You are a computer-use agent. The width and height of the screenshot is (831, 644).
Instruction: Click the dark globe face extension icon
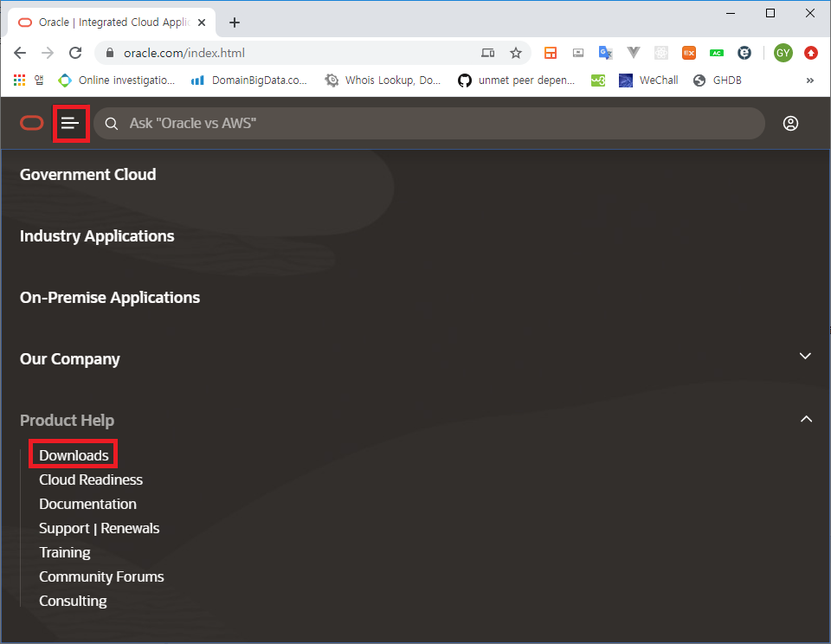[744, 53]
